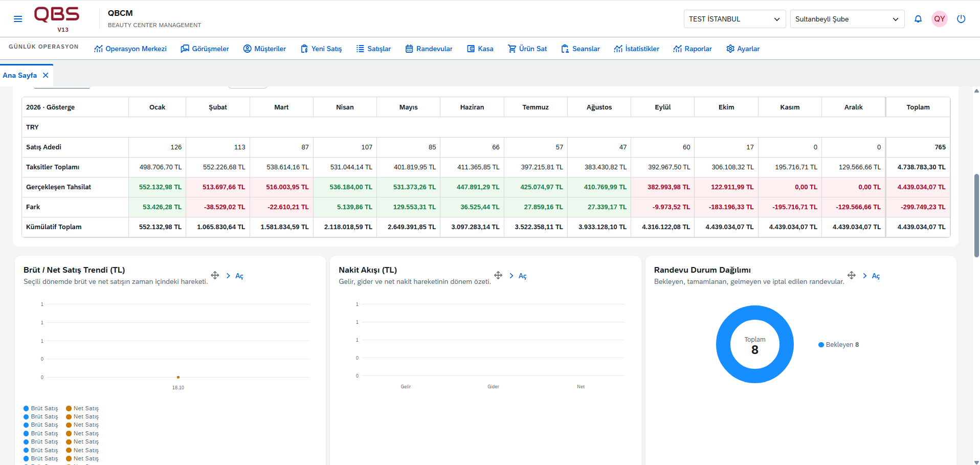Open the hamburger navigation menu

click(18, 19)
